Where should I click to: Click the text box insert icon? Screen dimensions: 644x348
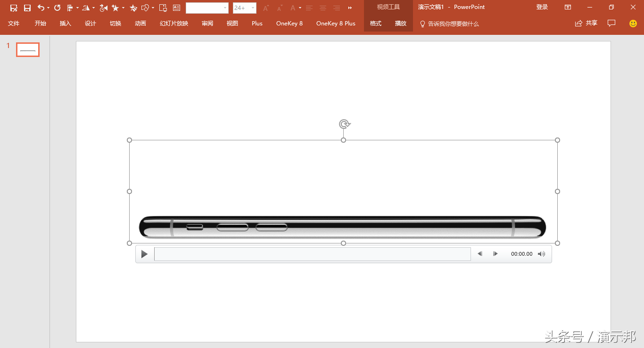(177, 8)
